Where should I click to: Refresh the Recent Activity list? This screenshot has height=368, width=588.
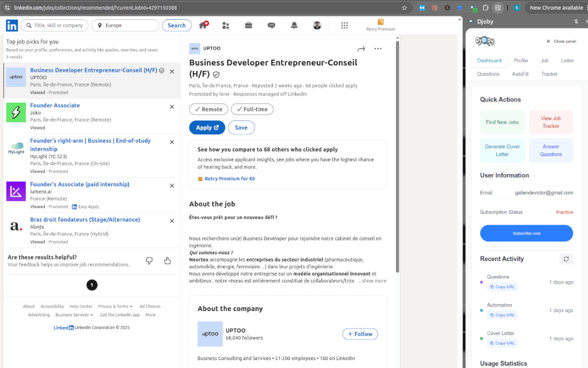[566, 259]
